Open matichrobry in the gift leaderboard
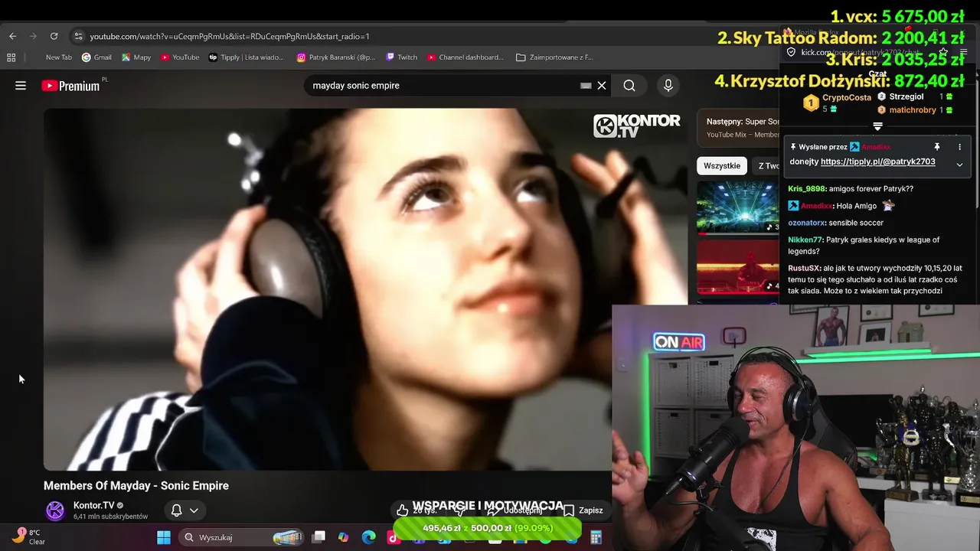The height and width of the screenshot is (551, 980). point(913,110)
